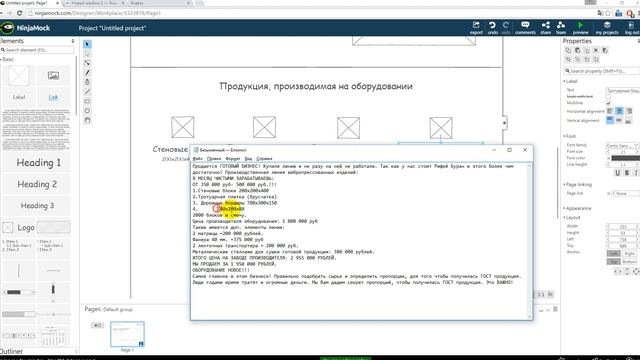Collapse the Label properties section
The width and height of the screenshot is (640, 360).
click(x=571, y=81)
